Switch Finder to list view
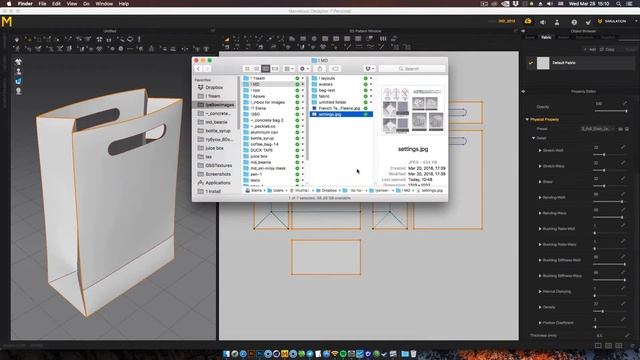Viewport: 640px width, 360px height. (256, 69)
